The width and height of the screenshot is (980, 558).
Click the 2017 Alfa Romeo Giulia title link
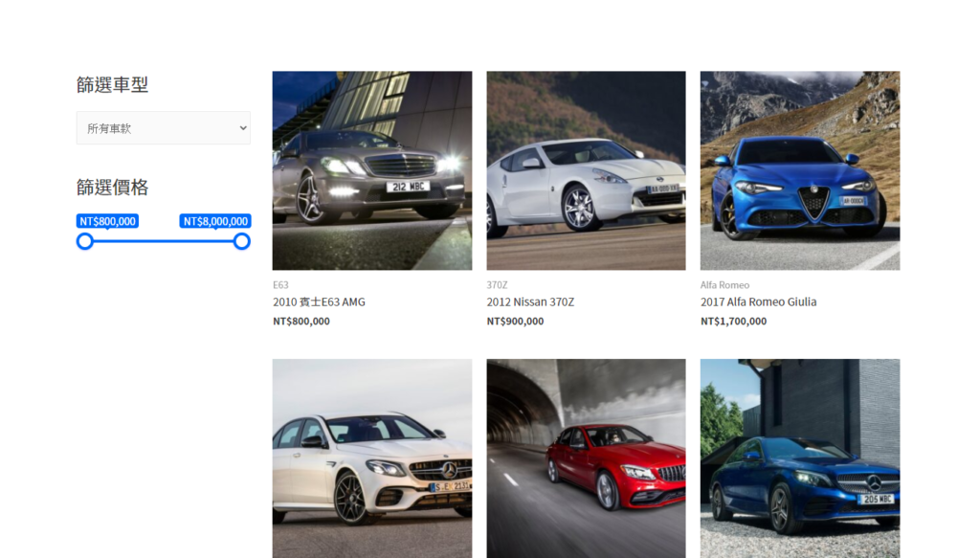pyautogui.click(x=758, y=301)
